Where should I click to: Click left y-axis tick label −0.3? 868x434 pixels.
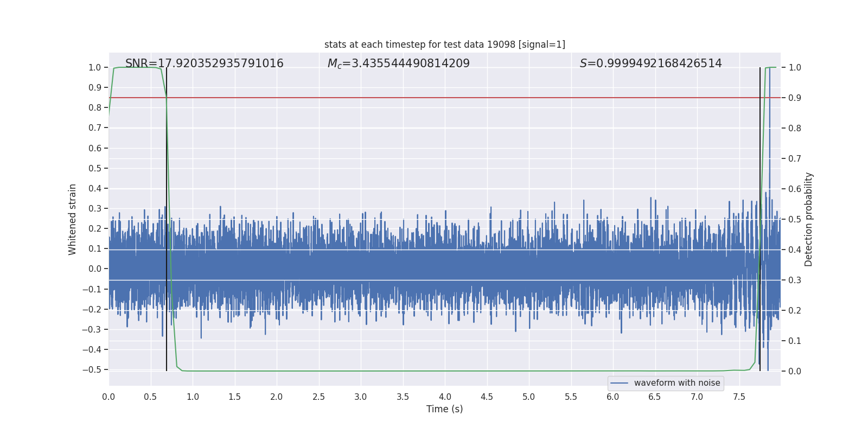92,330
